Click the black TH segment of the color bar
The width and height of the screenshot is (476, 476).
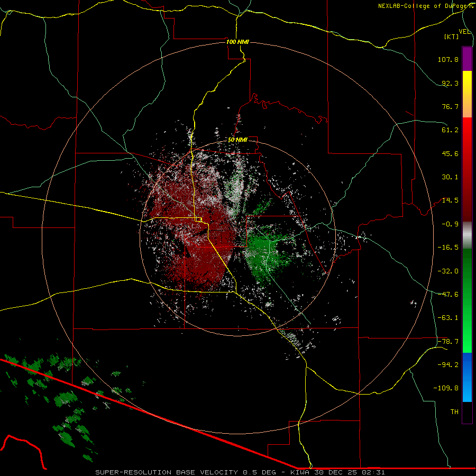click(467, 413)
